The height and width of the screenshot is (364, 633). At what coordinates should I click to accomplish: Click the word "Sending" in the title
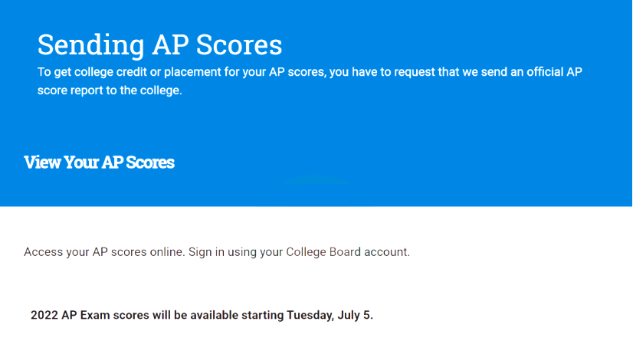[x=91, y=46]
